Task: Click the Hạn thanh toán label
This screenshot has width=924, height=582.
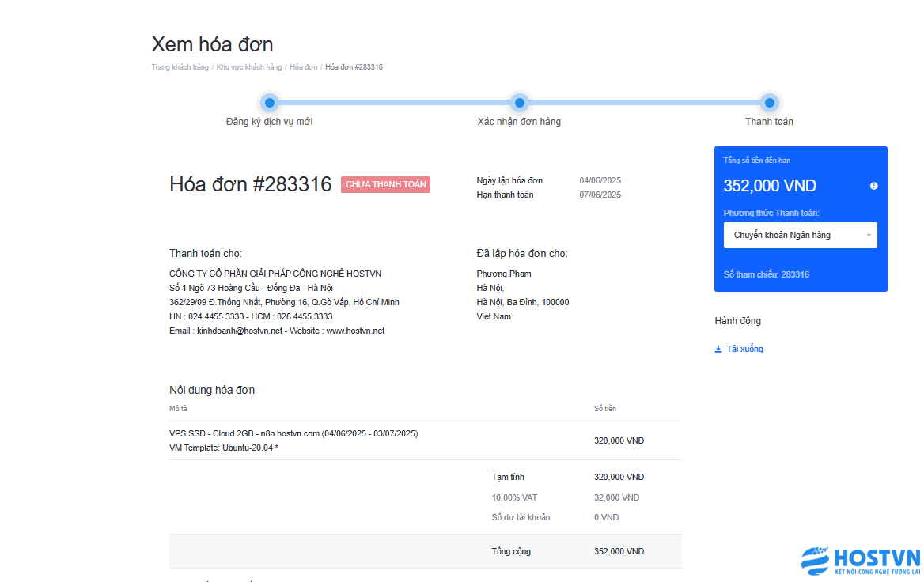Action: pos(505,195)
